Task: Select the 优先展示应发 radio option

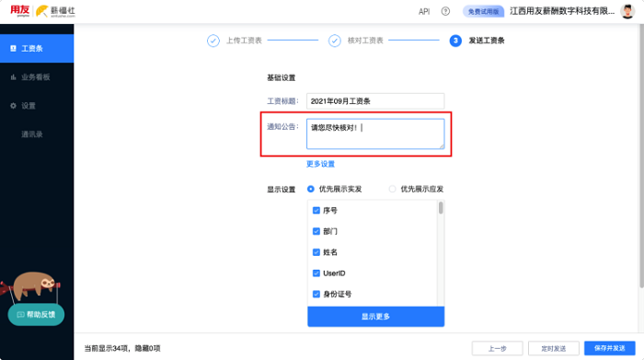Action: (x=392, y=189)
